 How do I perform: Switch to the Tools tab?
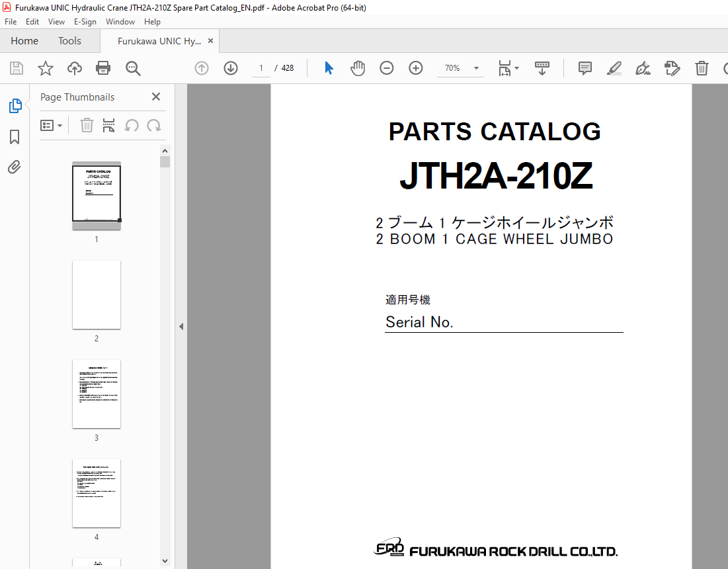point(69,41)
